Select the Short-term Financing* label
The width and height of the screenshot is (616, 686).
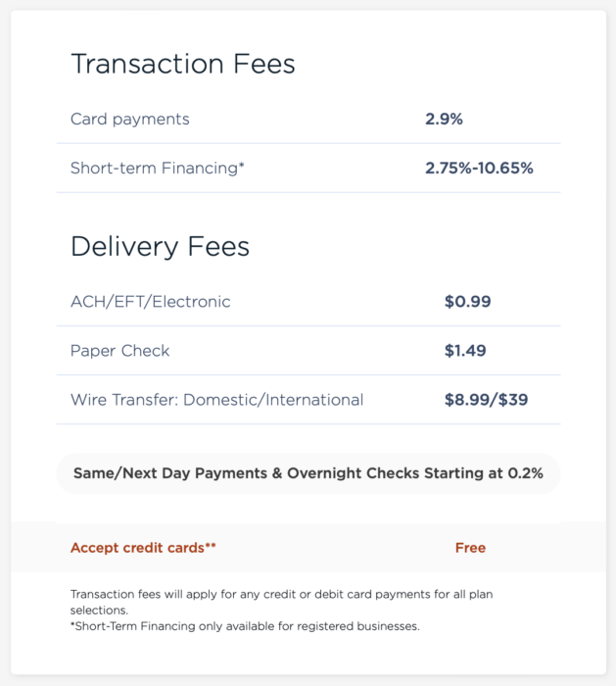tap(158, 168)
